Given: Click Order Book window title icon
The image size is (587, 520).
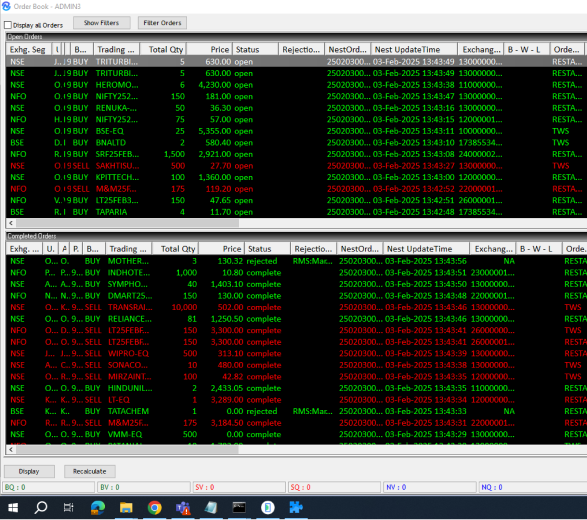Looking at the screenshot, I should click(x=6, y=6).
